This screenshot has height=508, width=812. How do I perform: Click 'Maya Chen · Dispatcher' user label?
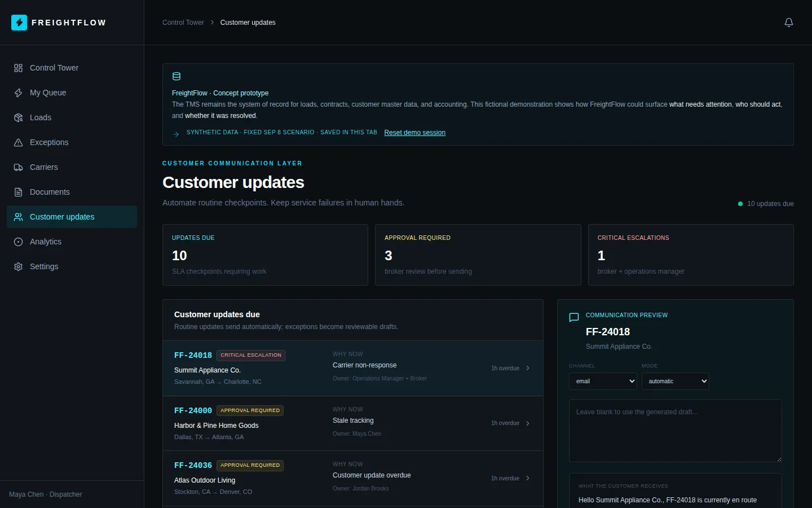click(46, 494)
